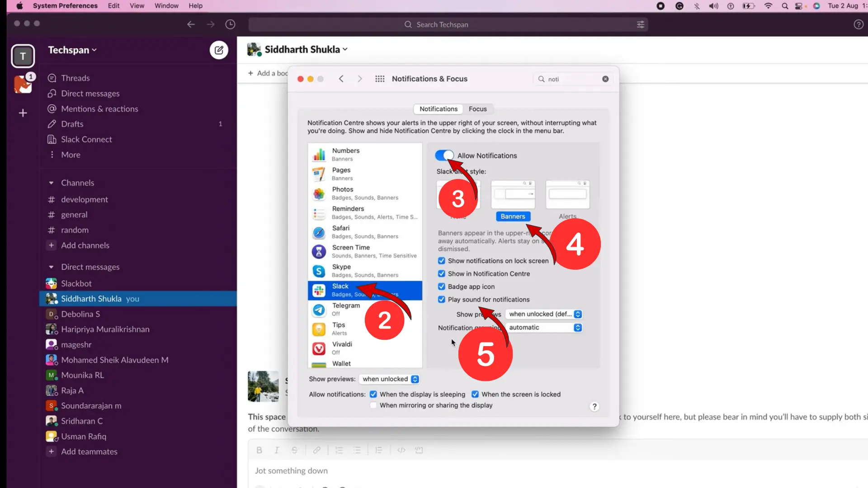Image resolution: width=868 pixels, height=488 pixels.
Task: Open Spotlight search in menu bar
Action: click(785, 6)
